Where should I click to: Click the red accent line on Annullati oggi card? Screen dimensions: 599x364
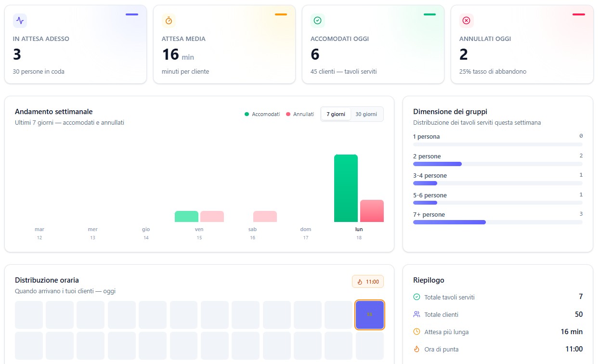coord(578,14)
